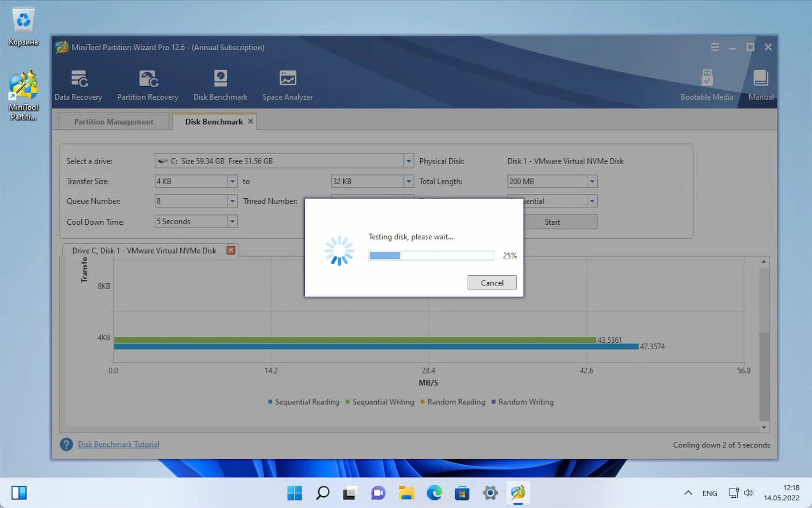Click the Cooling down status text
Image resolution: width=812 pixels, height=508 pixels.
click(722, 445)
